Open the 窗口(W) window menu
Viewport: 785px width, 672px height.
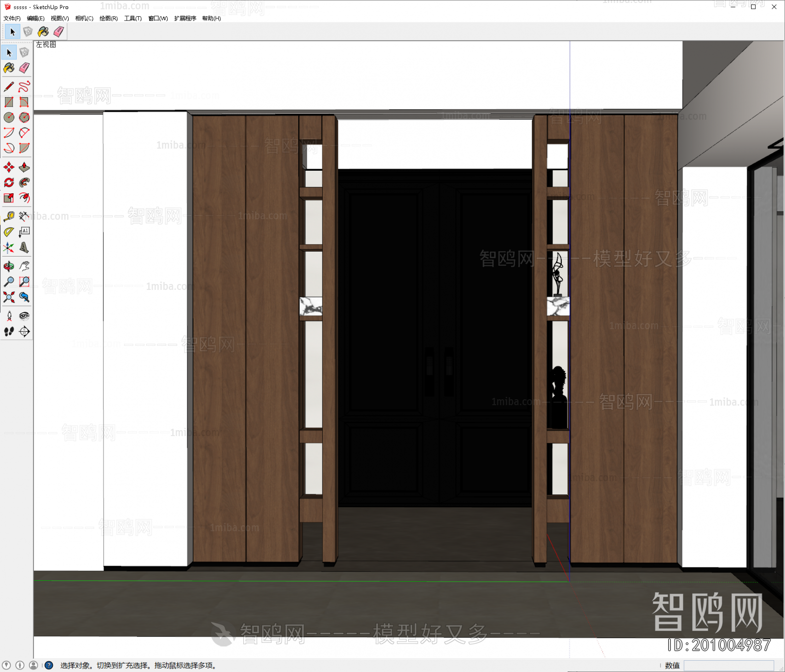pyautogui.click(x=158, y=18)
